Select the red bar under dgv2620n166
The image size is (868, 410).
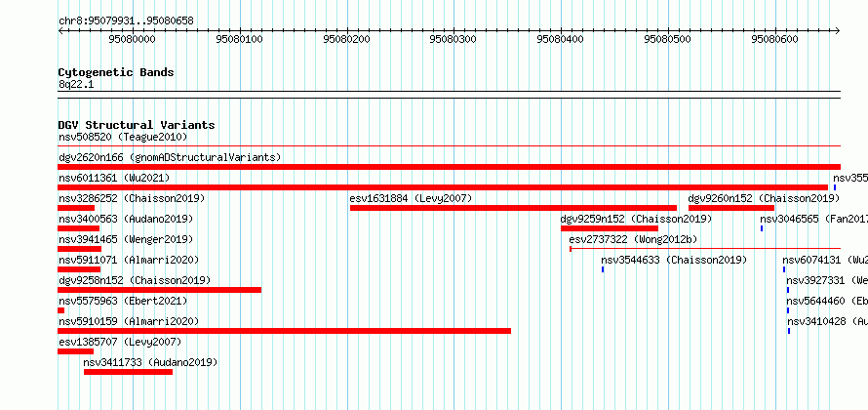point(449,167)
